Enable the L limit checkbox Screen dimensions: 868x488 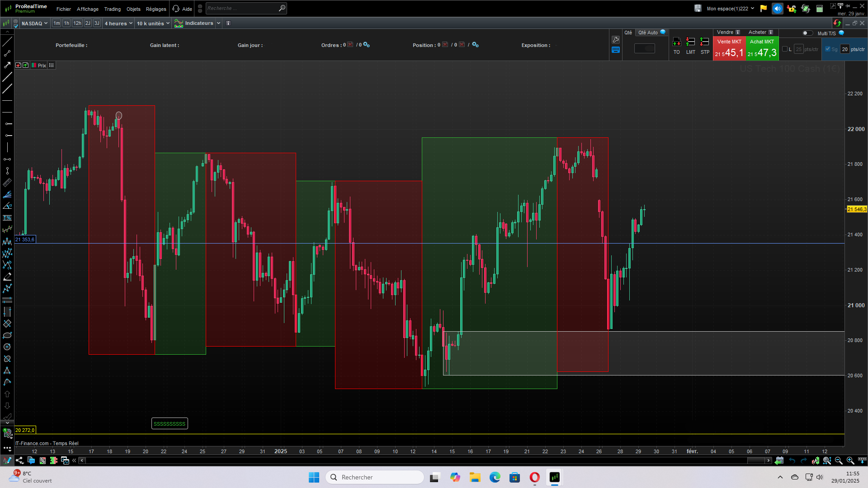tap(785, 49)
